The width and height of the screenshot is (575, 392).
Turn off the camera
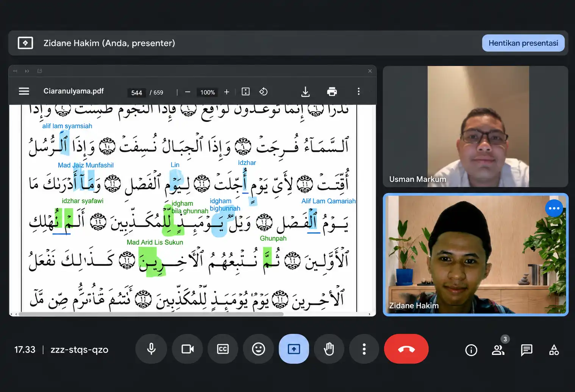coord(187,349)
